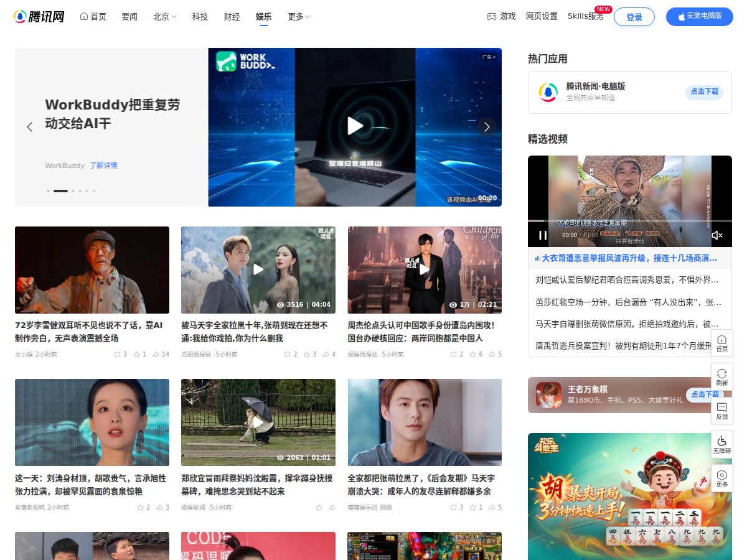Viewport: 747px width, 560px height.
Task: Open the 财经 section
Action: 232,17
